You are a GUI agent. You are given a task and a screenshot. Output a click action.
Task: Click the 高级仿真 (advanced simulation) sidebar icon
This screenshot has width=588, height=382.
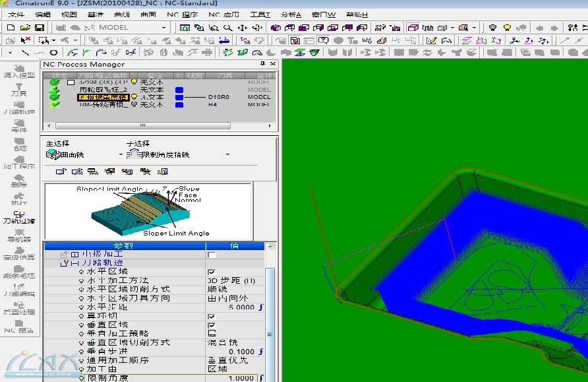click(x=18, y=253)
